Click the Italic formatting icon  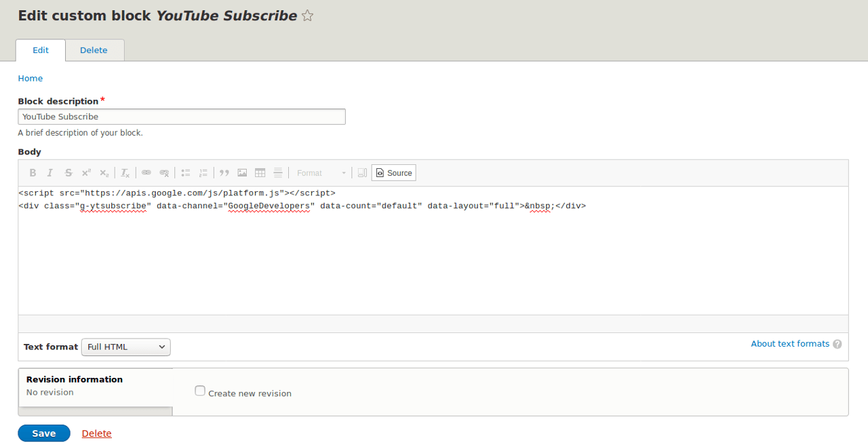50,173
